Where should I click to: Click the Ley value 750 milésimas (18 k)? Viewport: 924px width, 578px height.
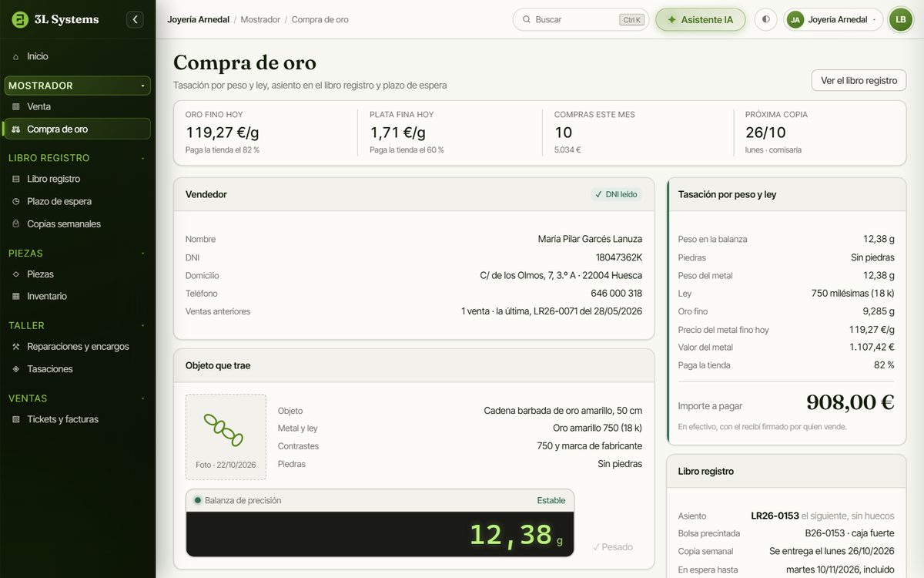[853, 294]
